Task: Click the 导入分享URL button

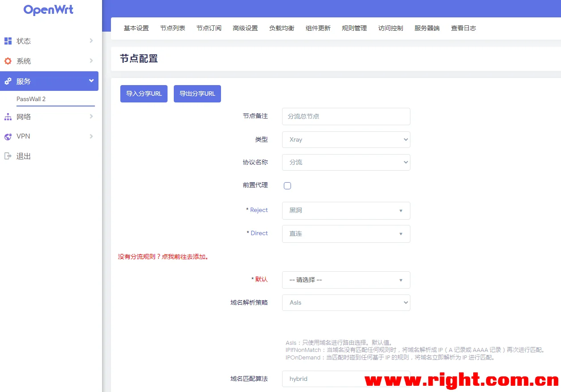Action: click(143, 94)
